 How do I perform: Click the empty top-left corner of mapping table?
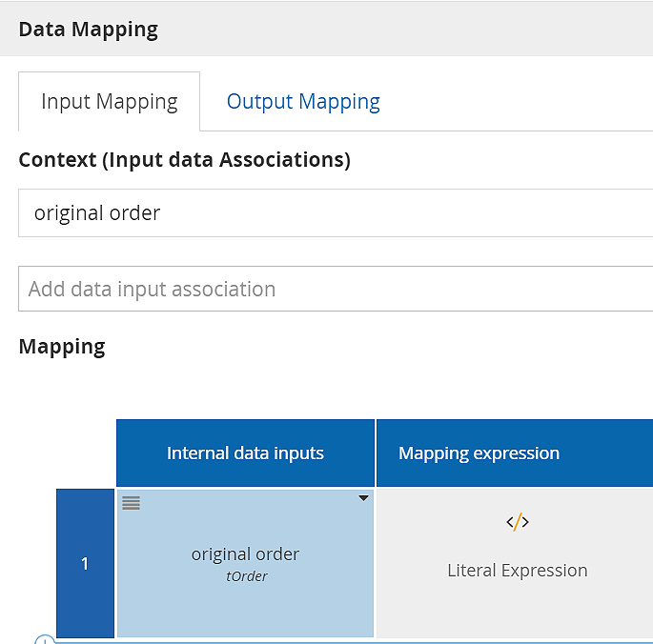86,453
